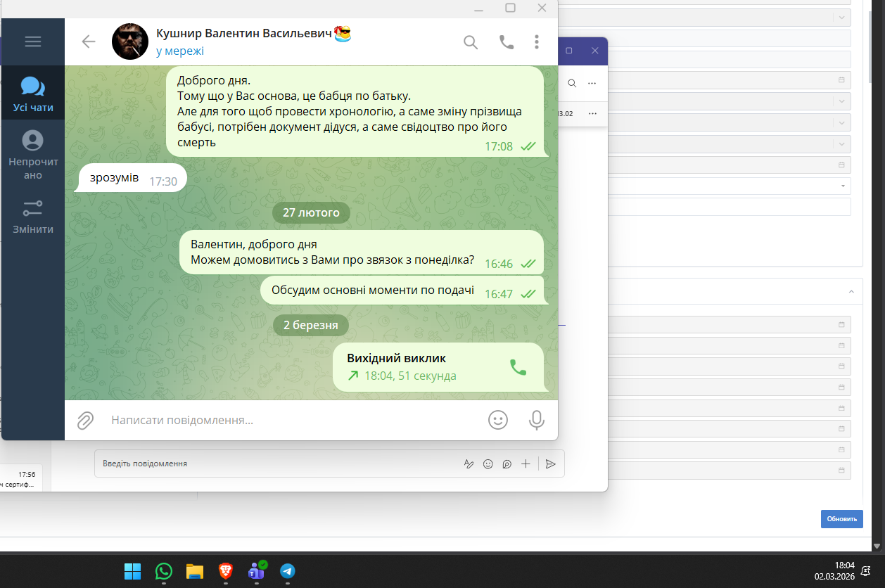This screenshot has height=588, width=885.
Task: Open Змінити folder settings
Action: [x=33, y=217]
